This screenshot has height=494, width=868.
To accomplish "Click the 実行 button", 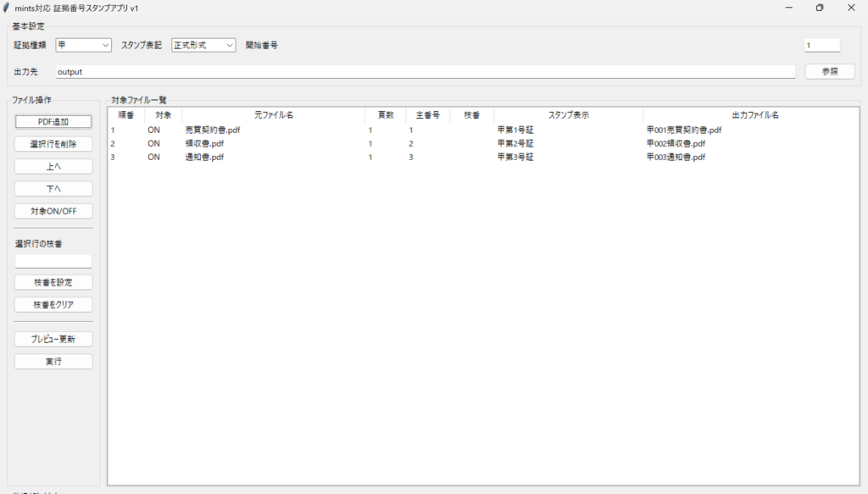I will [x=53, y=362].
